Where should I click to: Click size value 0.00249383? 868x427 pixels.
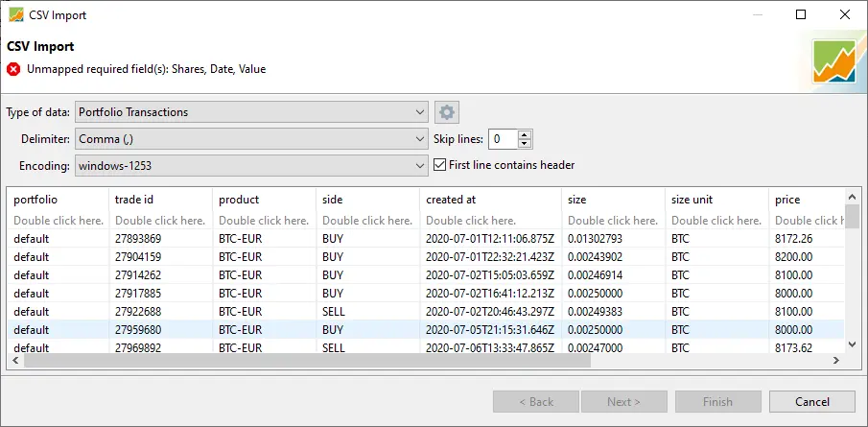click(x=595, y=312)
